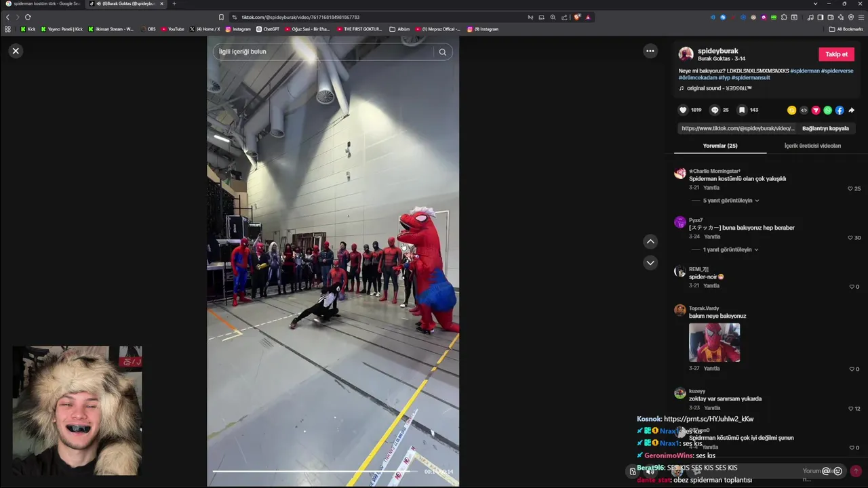Click the zoom magnifier icon in address bar
Viewport: 868px width, 488px height.
[x=553, y=17]
